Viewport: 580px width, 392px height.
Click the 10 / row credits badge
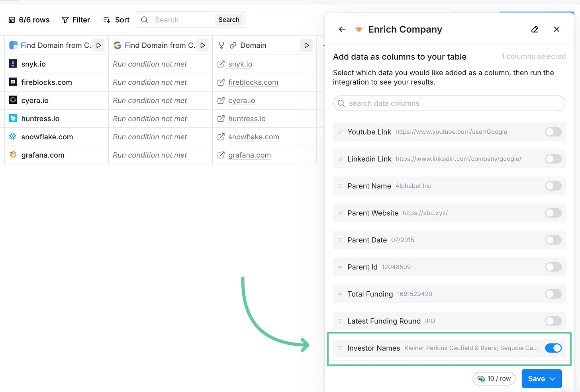coord(494,378)
